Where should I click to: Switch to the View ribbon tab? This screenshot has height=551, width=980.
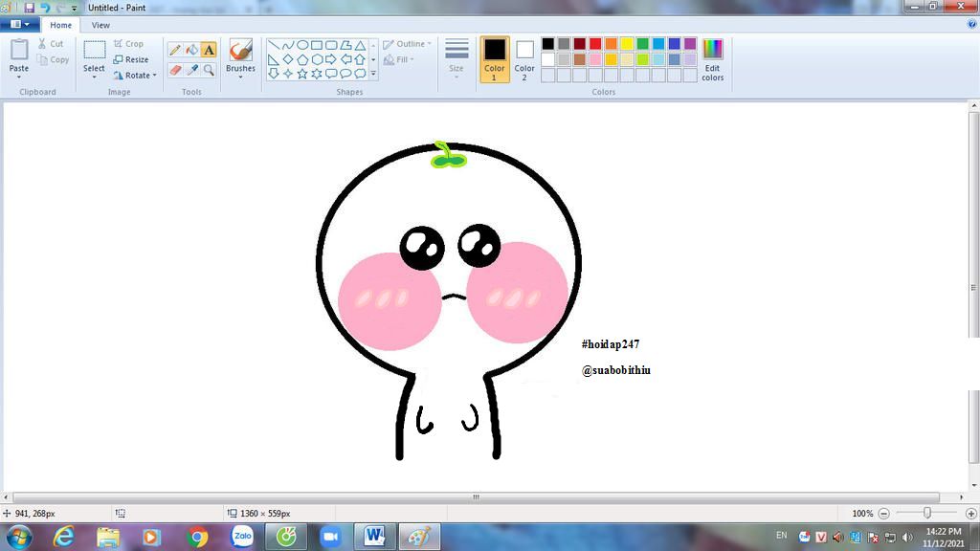point(100,25)
